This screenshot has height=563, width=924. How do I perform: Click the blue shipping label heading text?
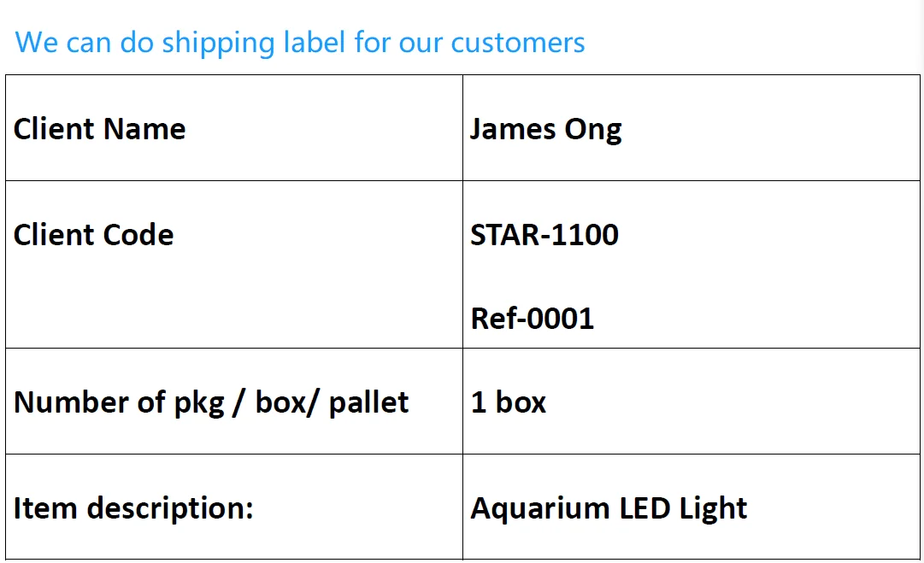[299, 42]
